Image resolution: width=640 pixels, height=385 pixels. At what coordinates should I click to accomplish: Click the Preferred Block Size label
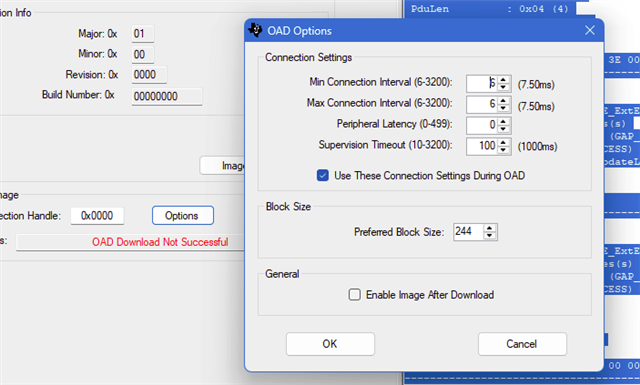[x=399, y=232]
